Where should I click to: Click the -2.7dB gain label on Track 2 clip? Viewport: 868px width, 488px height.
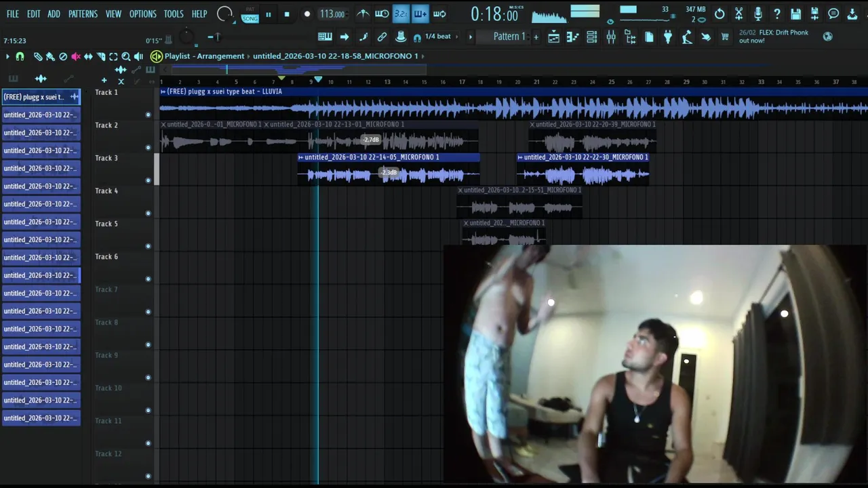click(370, 140)
